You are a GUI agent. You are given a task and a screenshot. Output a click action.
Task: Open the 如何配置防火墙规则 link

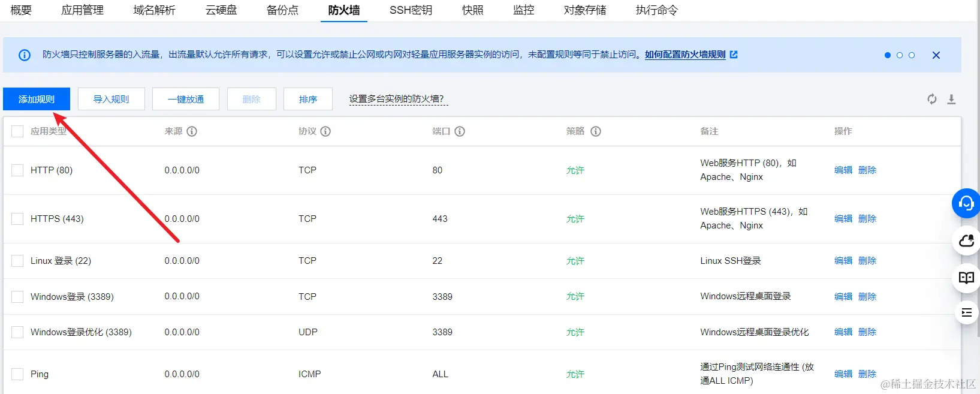685,55
